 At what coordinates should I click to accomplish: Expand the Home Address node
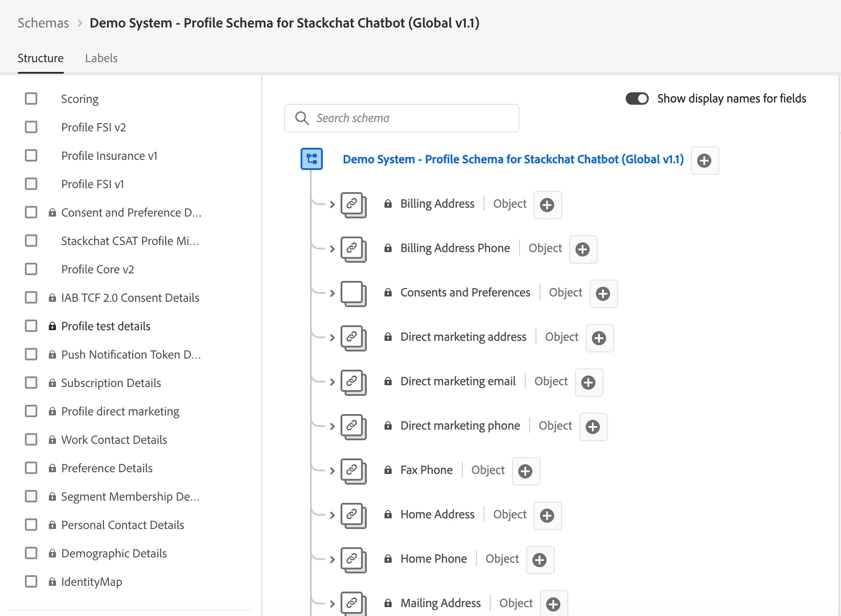332,515
